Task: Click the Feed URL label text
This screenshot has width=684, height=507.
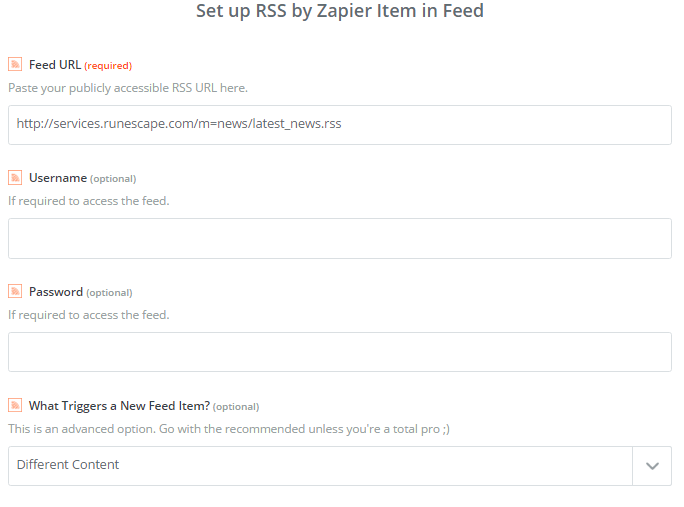Action: tap(55, 65)
